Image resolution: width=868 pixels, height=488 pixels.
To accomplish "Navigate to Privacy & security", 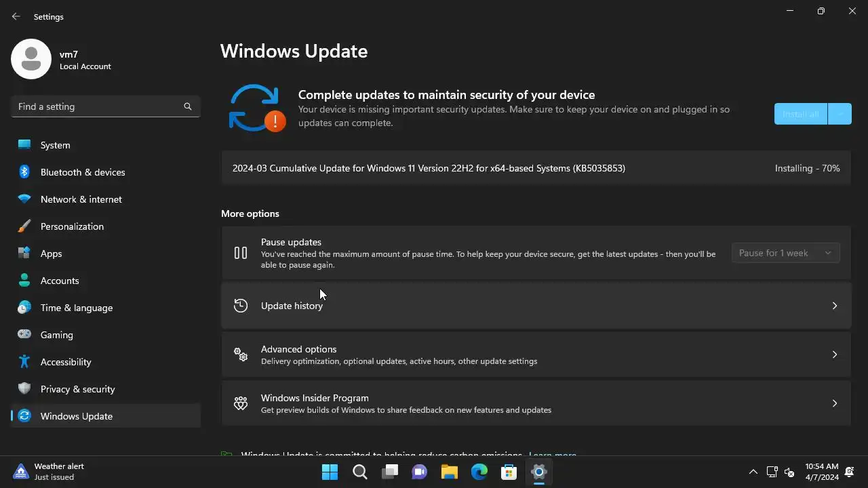I will (106, 389).
